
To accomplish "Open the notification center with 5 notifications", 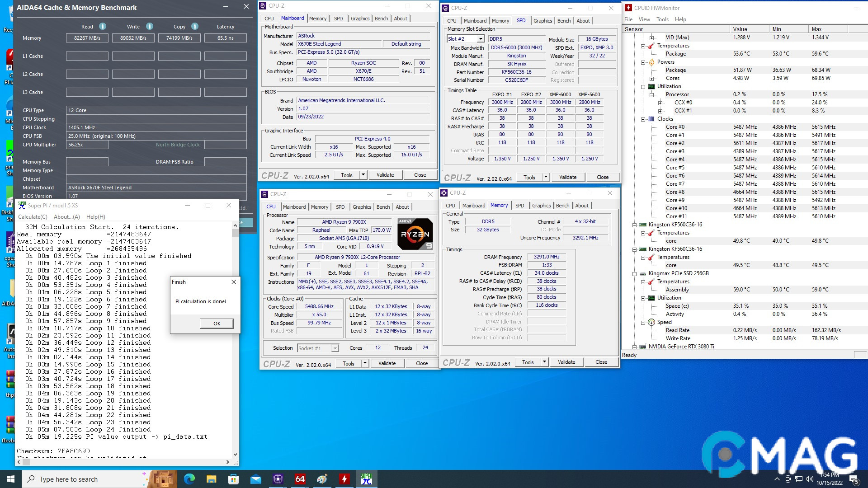I will click(x=854, y=479).
